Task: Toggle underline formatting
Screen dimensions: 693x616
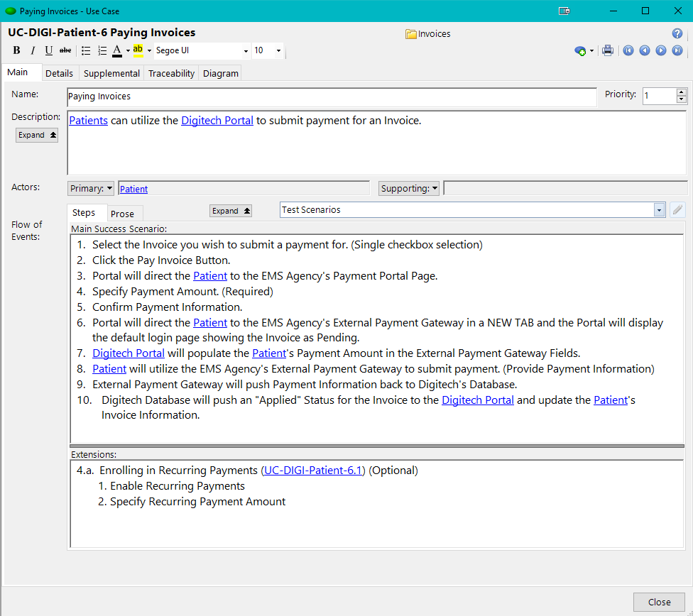Action: [x=48, y=50]
